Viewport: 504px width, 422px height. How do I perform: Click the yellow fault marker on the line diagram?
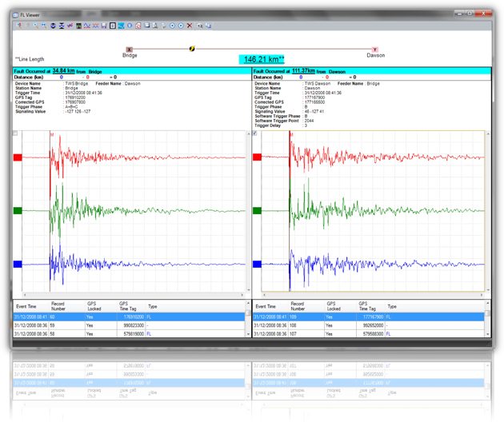(x=192, y=49)
